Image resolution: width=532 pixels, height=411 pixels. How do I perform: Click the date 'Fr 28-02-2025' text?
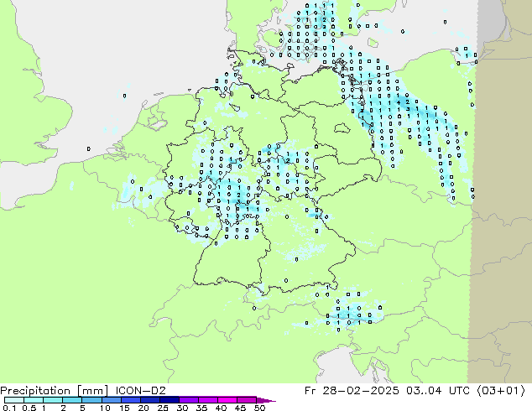click(x=352, y=391)
